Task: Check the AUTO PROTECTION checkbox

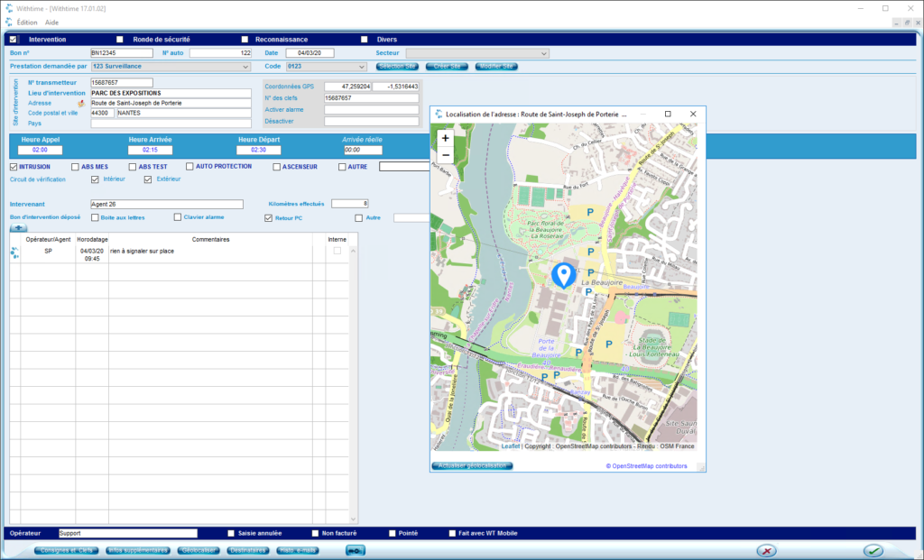Action: tap(189, 166)
